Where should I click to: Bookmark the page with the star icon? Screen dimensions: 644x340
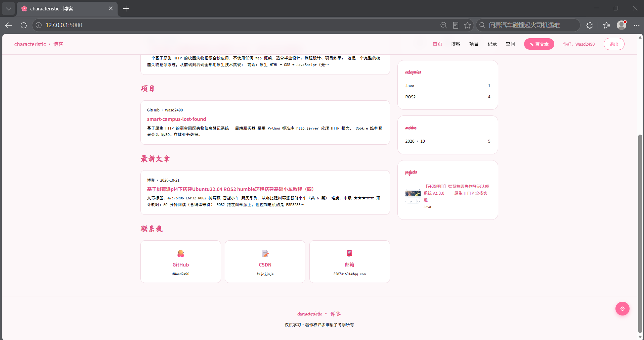(x=467, y=25)
